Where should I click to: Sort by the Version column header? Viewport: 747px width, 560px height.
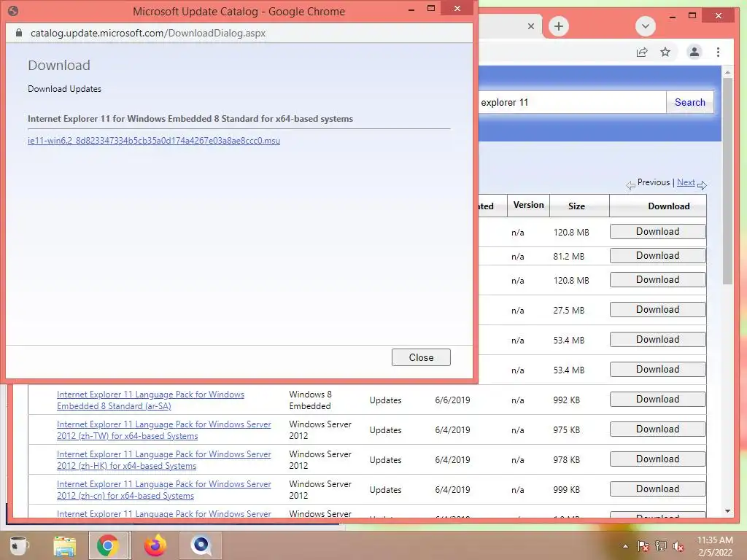[x=528, y=205]
